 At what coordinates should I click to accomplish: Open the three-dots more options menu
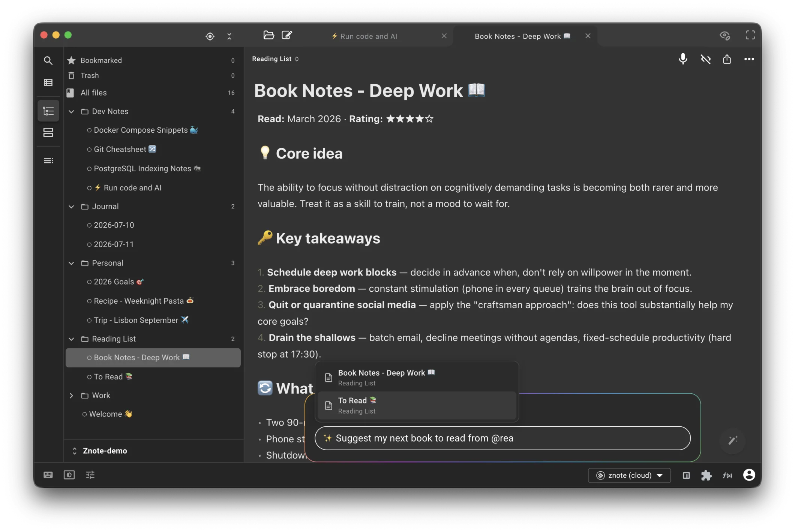point(749,59)
